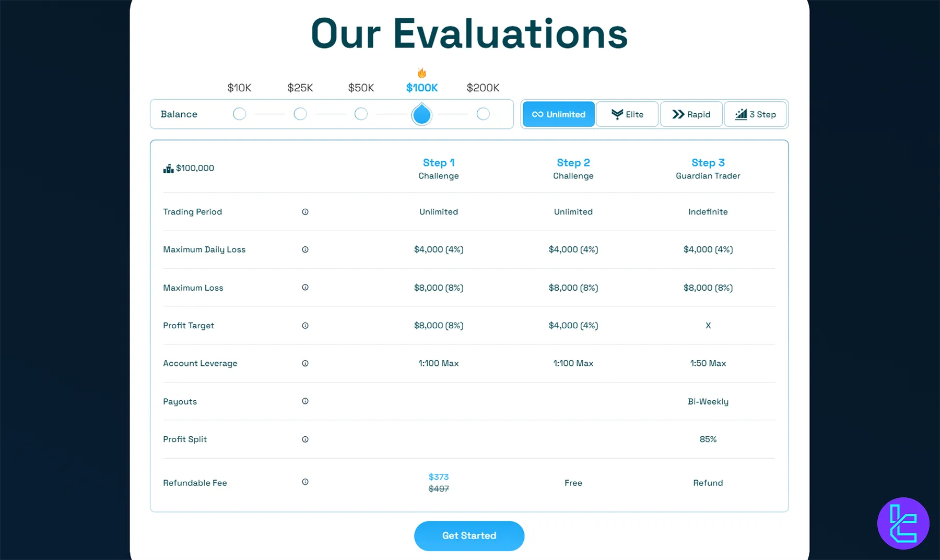Click the Profit Target info icon
This screenshot has width=940, height=560.
tap(305, 326)
